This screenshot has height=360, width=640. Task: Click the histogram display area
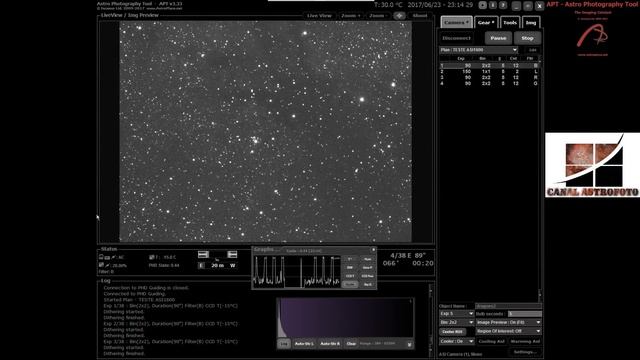pyautogui.click(x=345, y=318)
